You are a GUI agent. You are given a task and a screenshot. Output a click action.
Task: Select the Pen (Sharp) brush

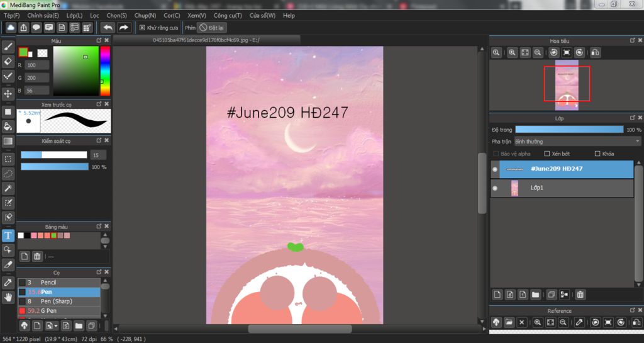click(58, 301)
